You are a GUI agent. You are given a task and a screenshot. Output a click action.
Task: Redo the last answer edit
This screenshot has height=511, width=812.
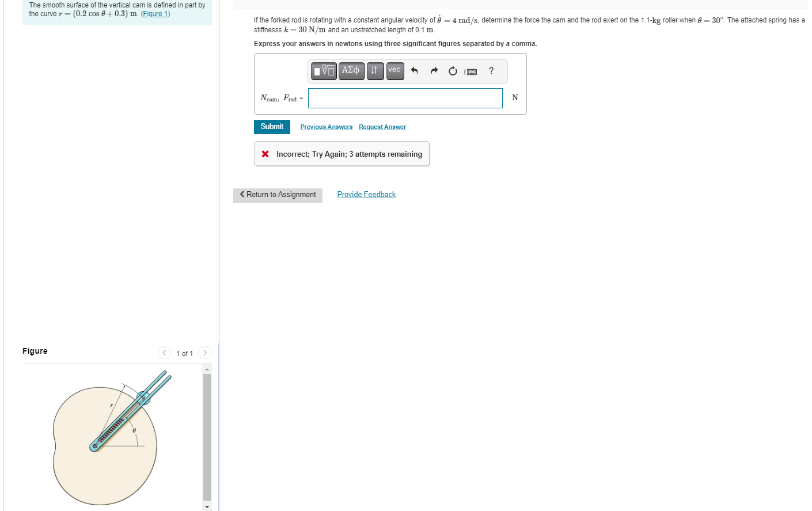click(x=434, y=71)
